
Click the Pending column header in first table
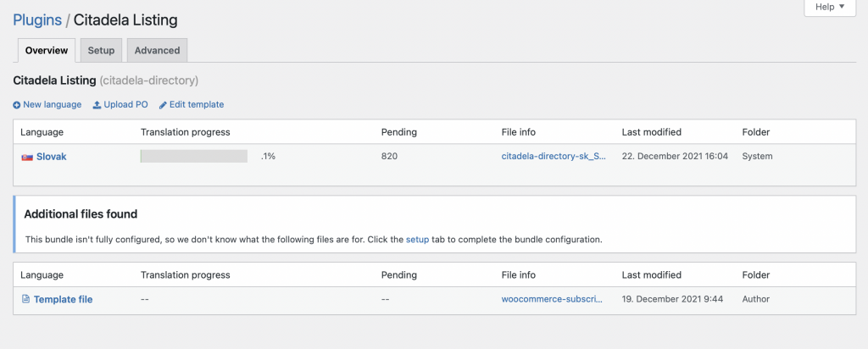[x=398, y=132]
